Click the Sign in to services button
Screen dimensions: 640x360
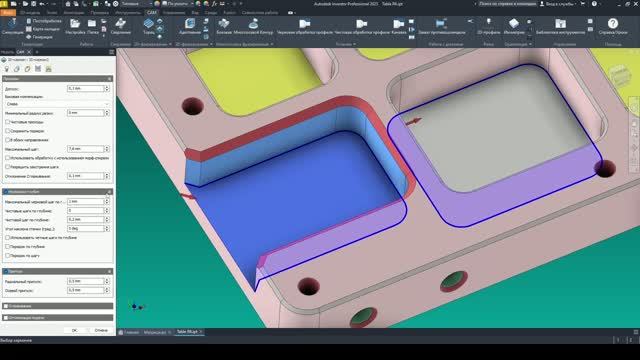pyautogui.click(x=560, y=4)
